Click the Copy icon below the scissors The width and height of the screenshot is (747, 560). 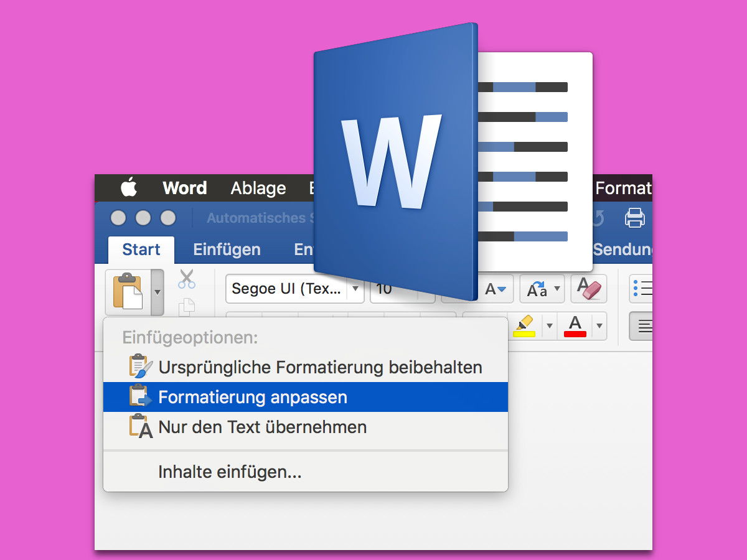[187, 307]
